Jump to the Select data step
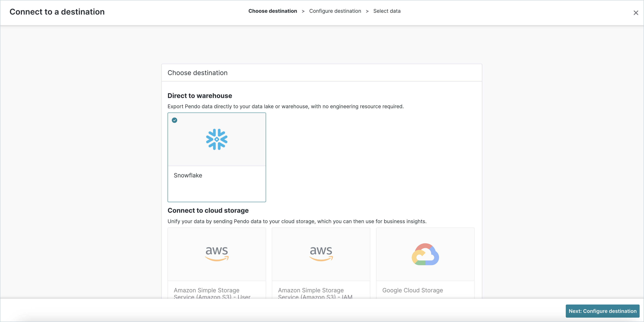This screenshot has width=644, height=322. [387, 11]
